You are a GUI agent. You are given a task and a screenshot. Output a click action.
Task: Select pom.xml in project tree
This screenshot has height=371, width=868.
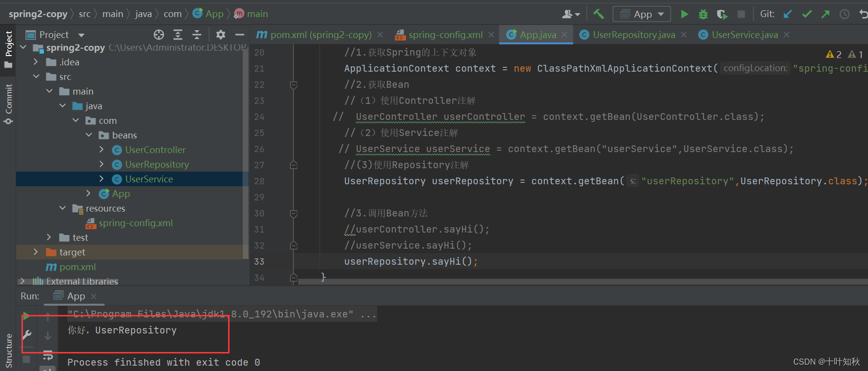tap(77, 267)
